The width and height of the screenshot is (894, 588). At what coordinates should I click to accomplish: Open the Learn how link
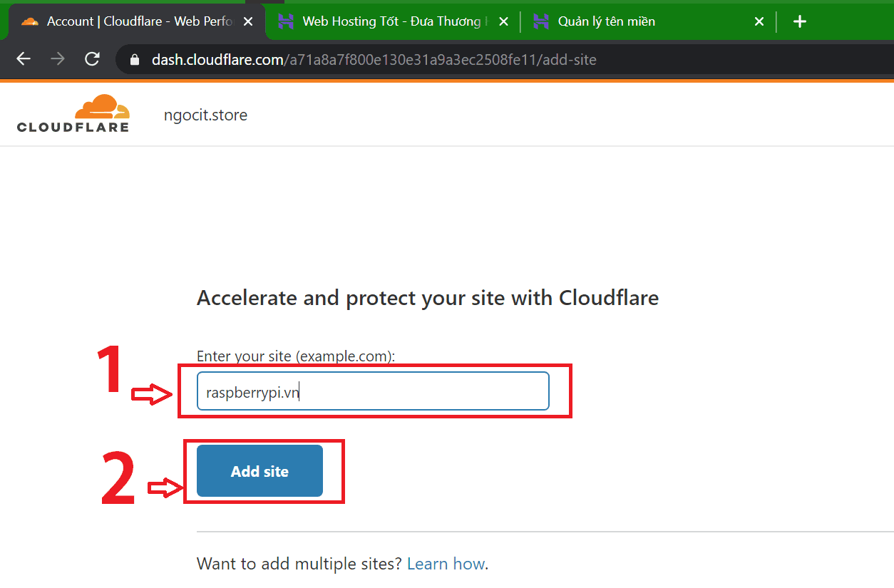[446, 564]
